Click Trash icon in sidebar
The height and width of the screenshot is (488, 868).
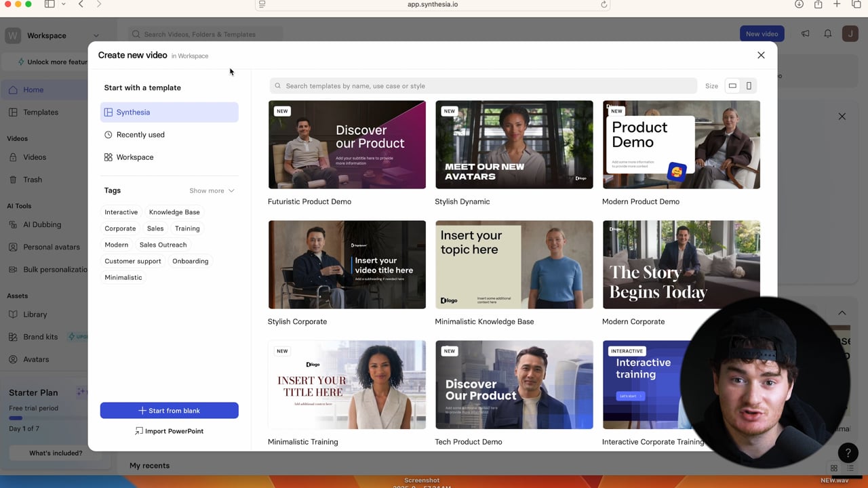(x=13, y=180)
